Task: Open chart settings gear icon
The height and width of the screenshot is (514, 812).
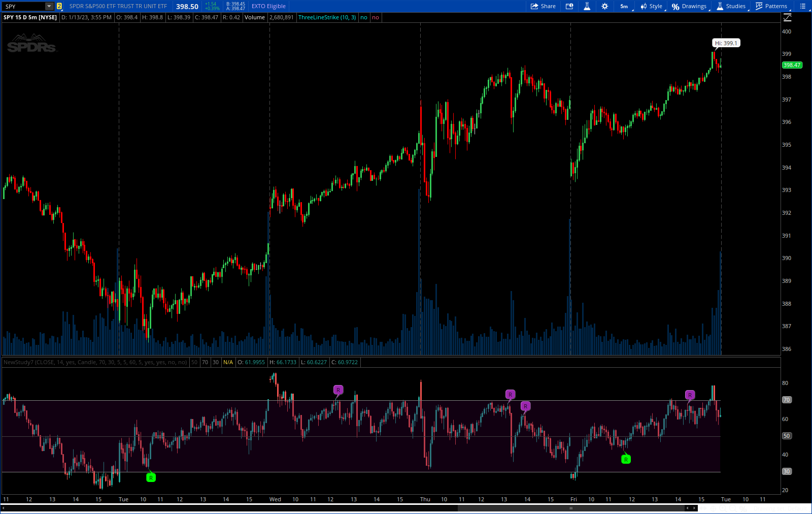Action: click(x=604, y=6)
